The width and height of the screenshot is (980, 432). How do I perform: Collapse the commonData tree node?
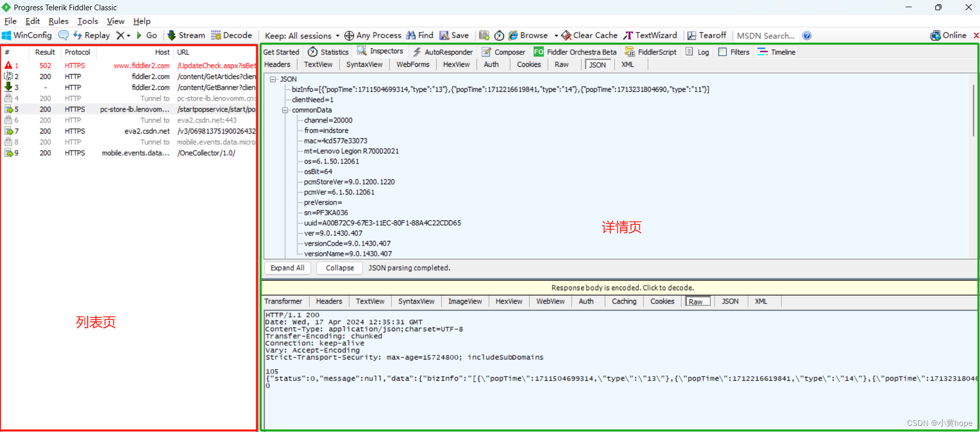285,110
